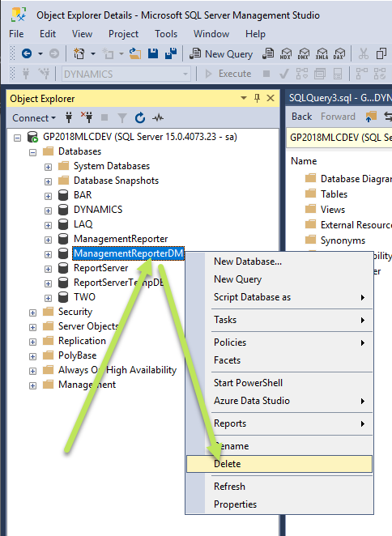Image resolution: width=392 pixels, height=536 pixels.
Task: Click the Filter funnel icon
Action: 122,118
